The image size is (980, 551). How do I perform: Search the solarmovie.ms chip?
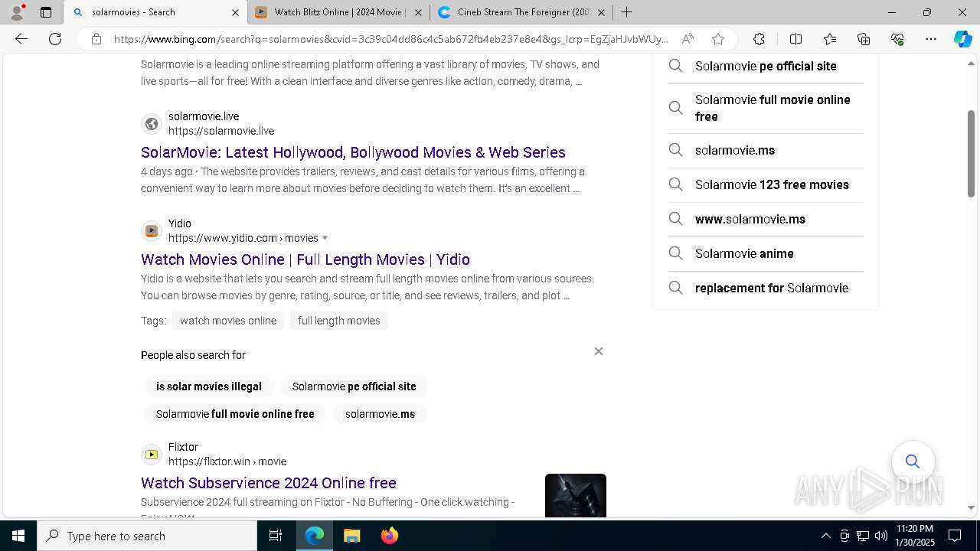coord(380,414)
